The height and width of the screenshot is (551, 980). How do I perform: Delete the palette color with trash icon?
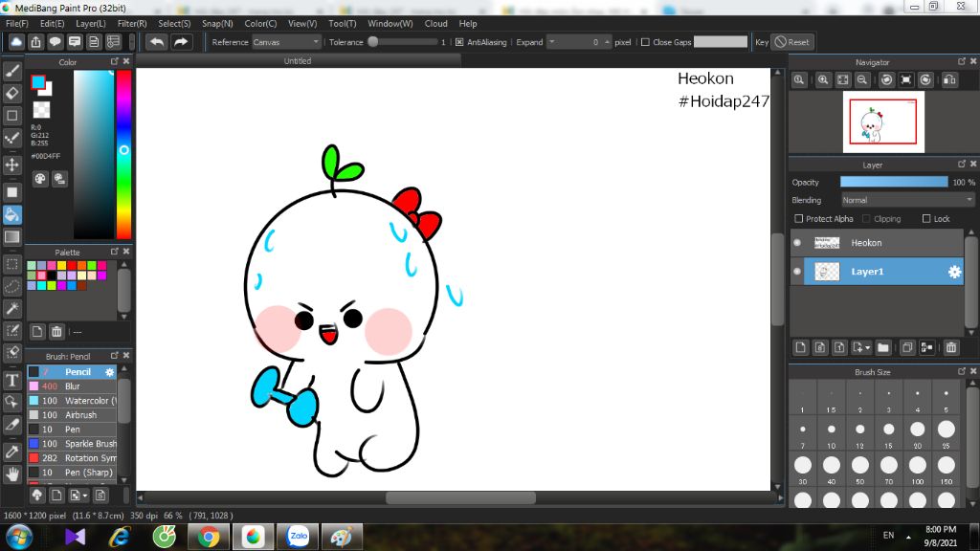coord(56,332)
